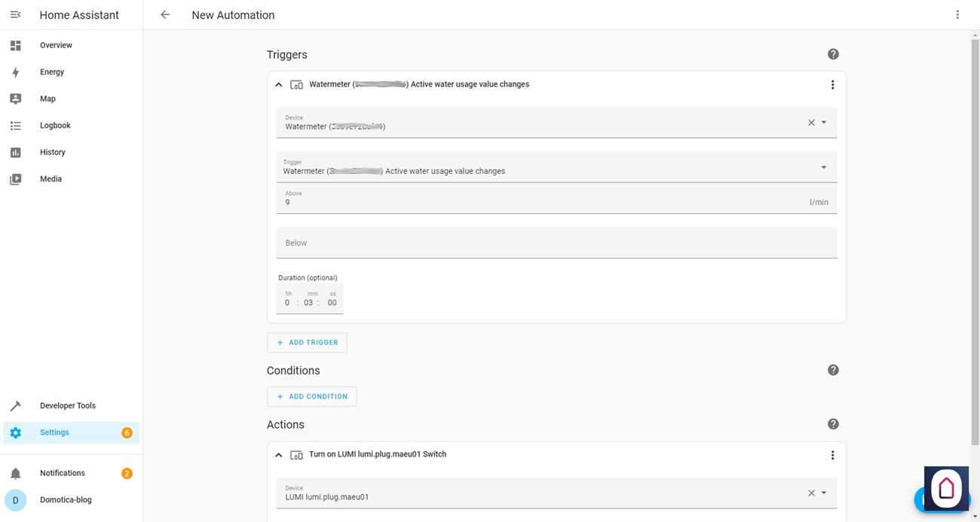Navigate to Logbook in the sidebar
This screenshot has height=522, width=980.
[x=55, y=126]
